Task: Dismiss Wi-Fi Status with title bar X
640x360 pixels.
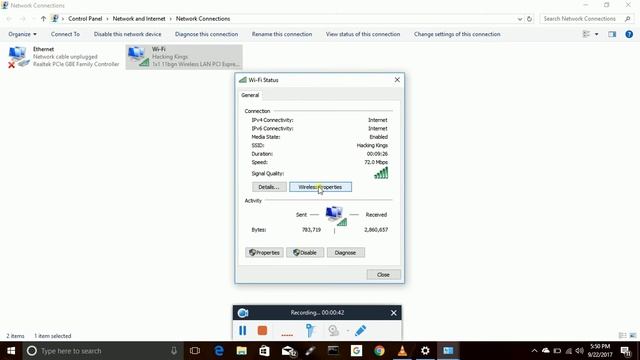Action: (397, 80)
